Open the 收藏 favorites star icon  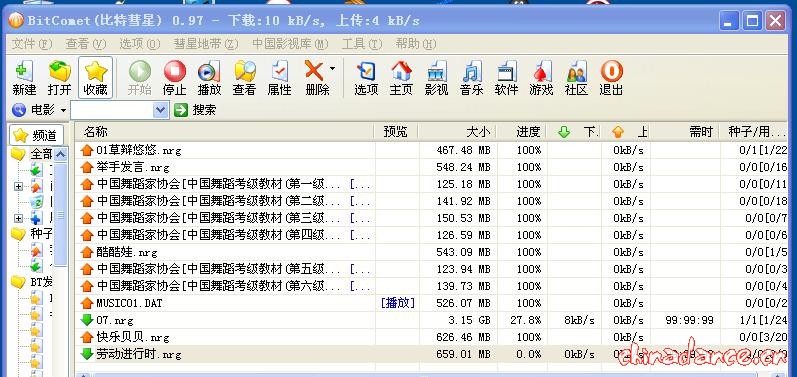(x=96, y=78)
